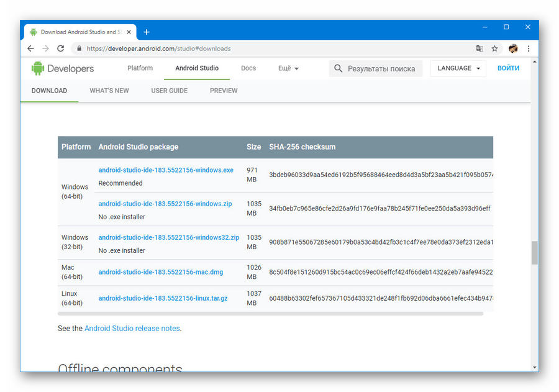Switch to the DOWNLOAD tab
Screen dimensions: 559x392
(49, 91)
